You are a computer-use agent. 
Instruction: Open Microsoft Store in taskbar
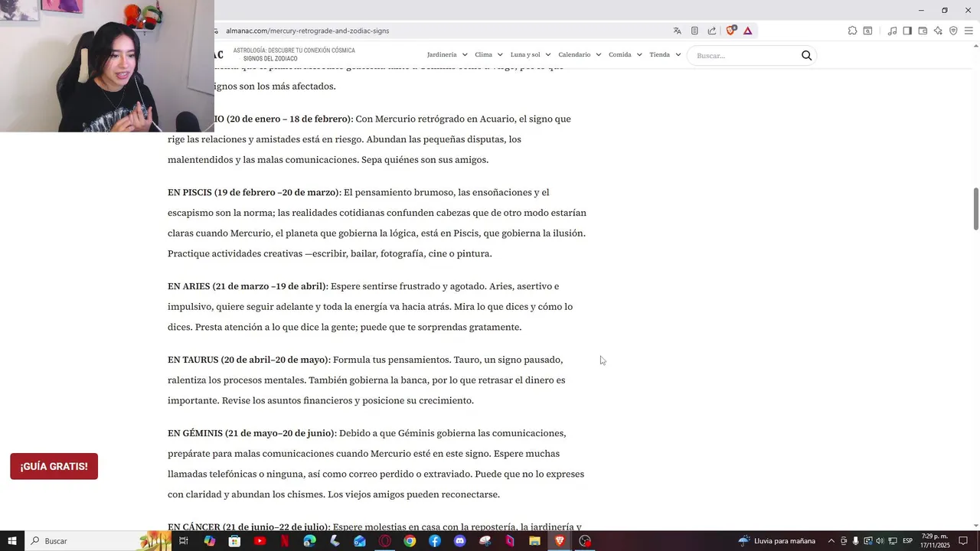pos(234,541)
